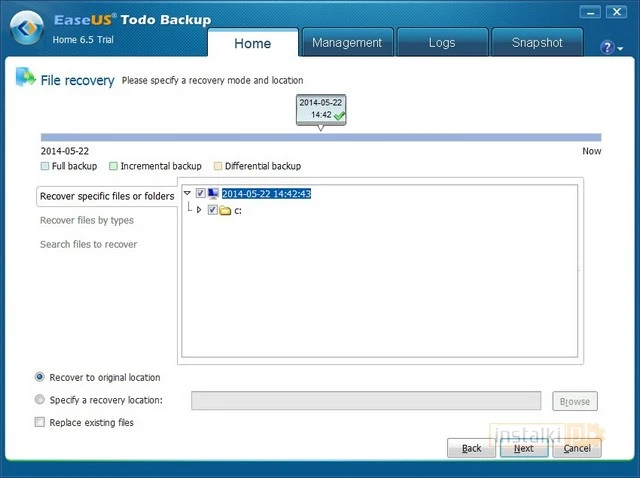Open the Management tab

tap(347, 42)
